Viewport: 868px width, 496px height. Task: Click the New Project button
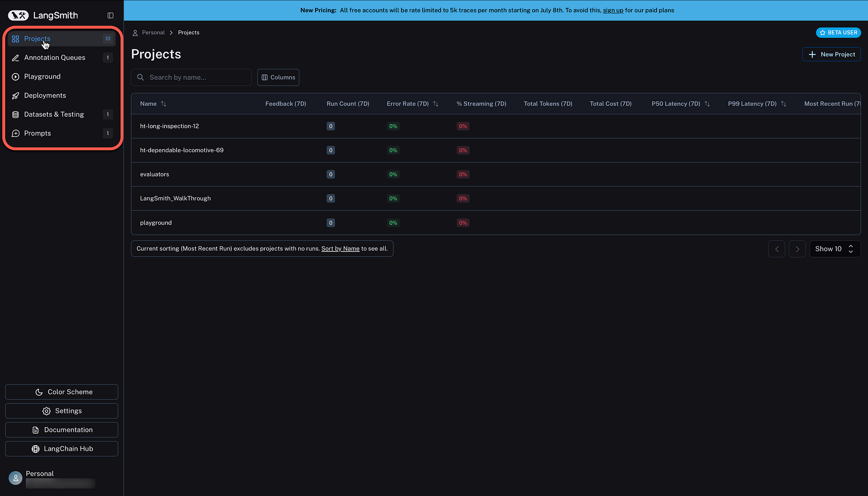831,54
